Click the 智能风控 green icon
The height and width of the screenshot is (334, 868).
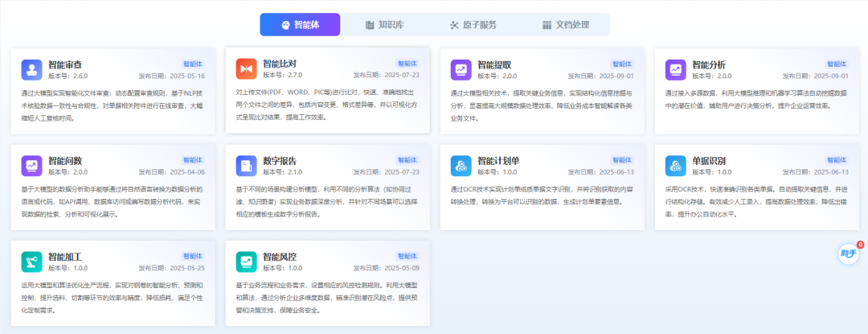click(x=247, y=262)
